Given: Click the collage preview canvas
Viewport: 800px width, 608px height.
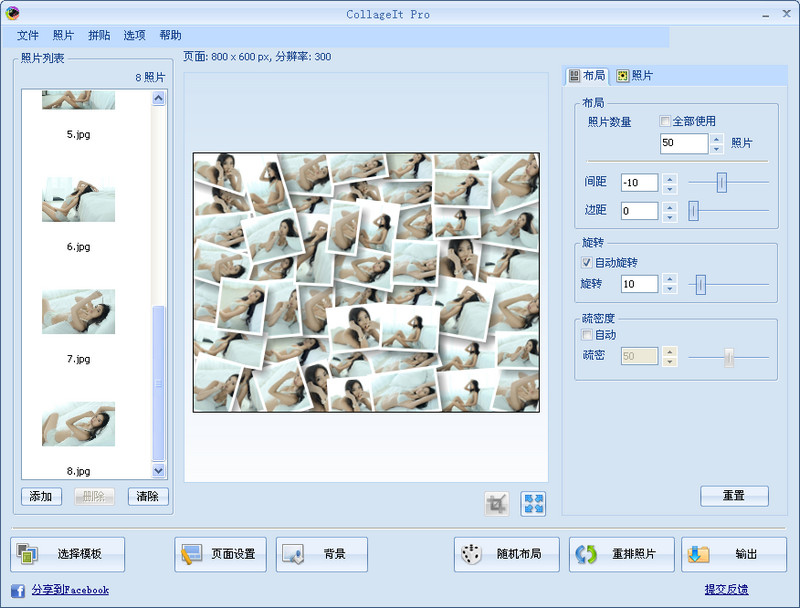Looking at the screenshot, I should click(366, 282).
